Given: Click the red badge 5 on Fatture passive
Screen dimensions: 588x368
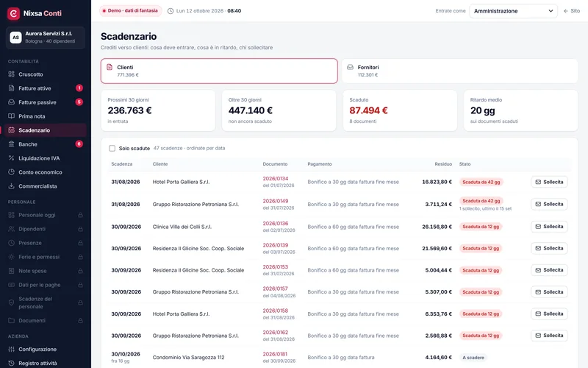Looking at the screenshot, I should [x=79, y=102].
